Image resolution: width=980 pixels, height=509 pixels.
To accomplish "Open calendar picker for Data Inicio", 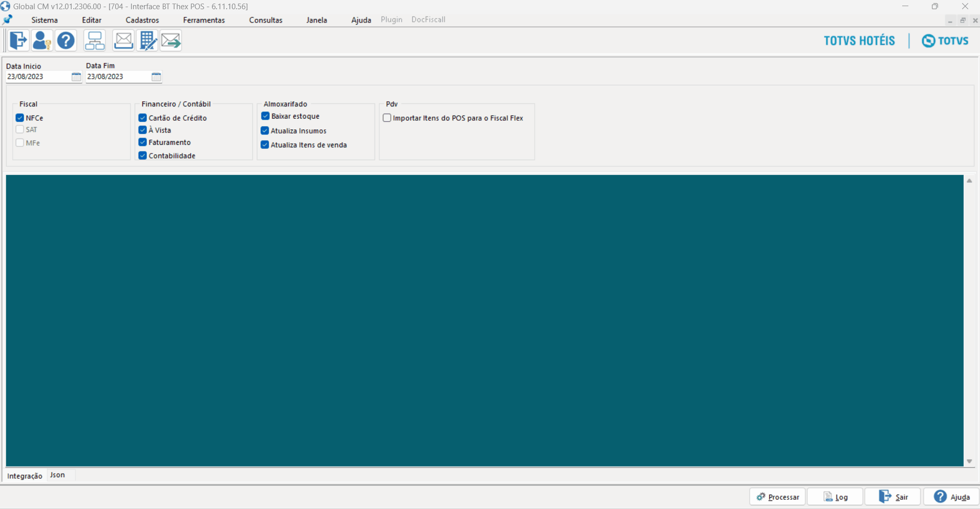I will click(x=76, y=77).
